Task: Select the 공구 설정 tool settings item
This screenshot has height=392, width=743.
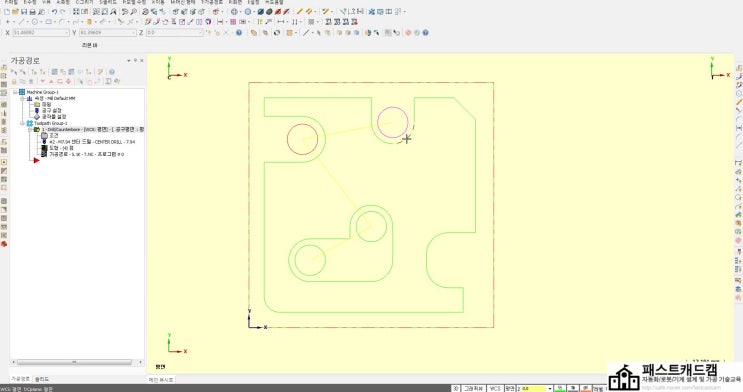Action: pyautogui.click(x=51, y=110)
